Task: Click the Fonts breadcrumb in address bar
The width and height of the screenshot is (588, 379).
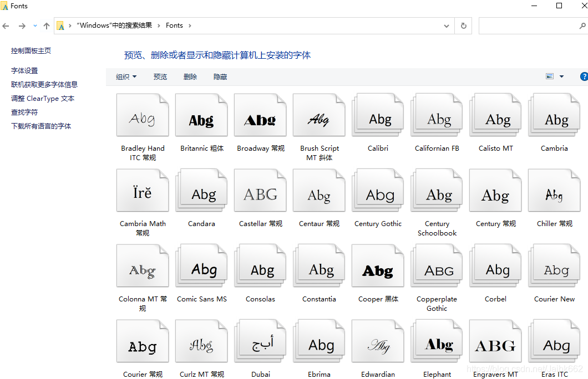Action: pyautogui.click(x=174, y=25)
